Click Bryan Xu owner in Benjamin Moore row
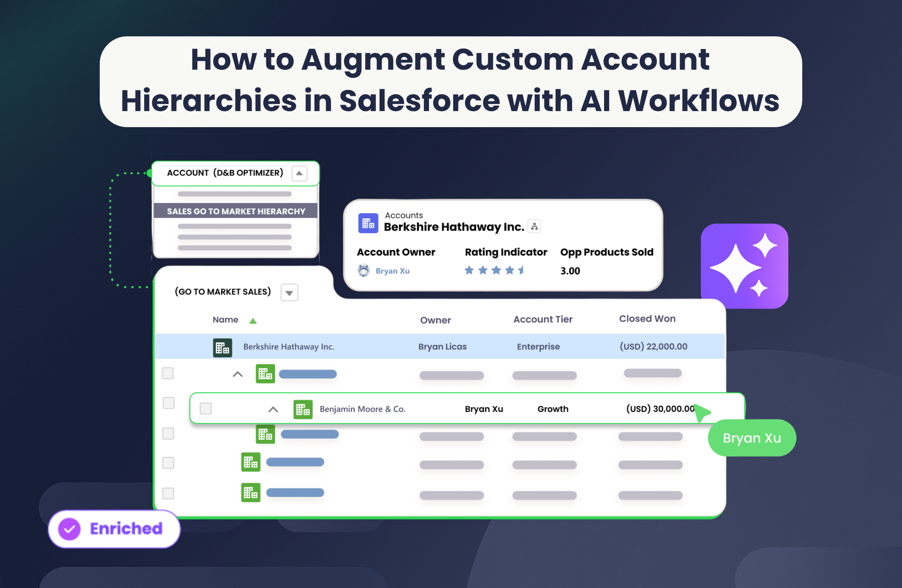This screenshot has width=902, height=588. [484, 409]
